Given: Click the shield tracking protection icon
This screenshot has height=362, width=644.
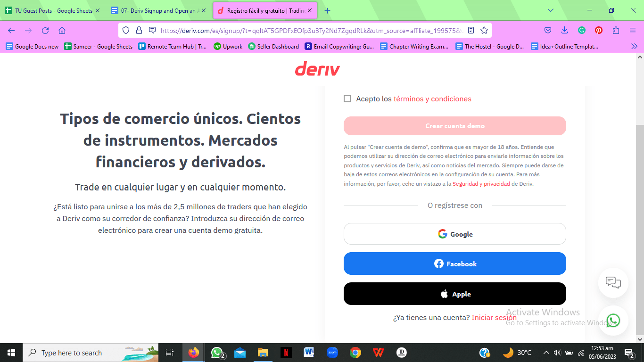Looking at the screenshot, I should tap(125, 30).
